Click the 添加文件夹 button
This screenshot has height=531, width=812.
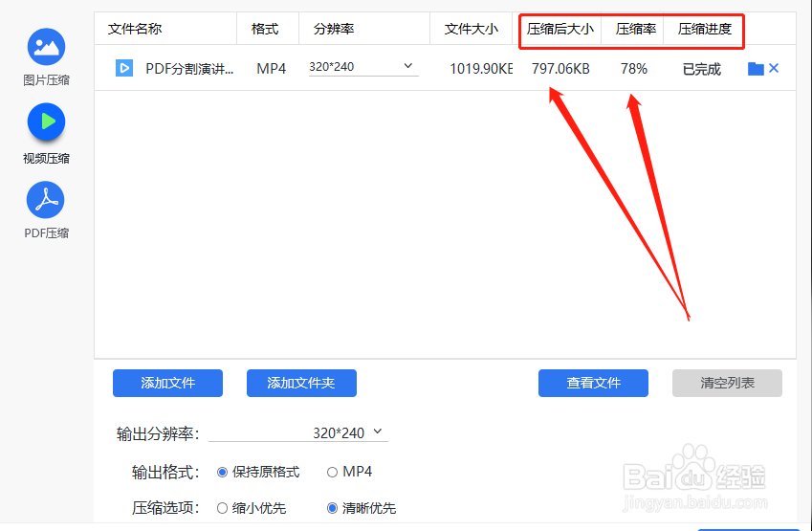(301, 383)
